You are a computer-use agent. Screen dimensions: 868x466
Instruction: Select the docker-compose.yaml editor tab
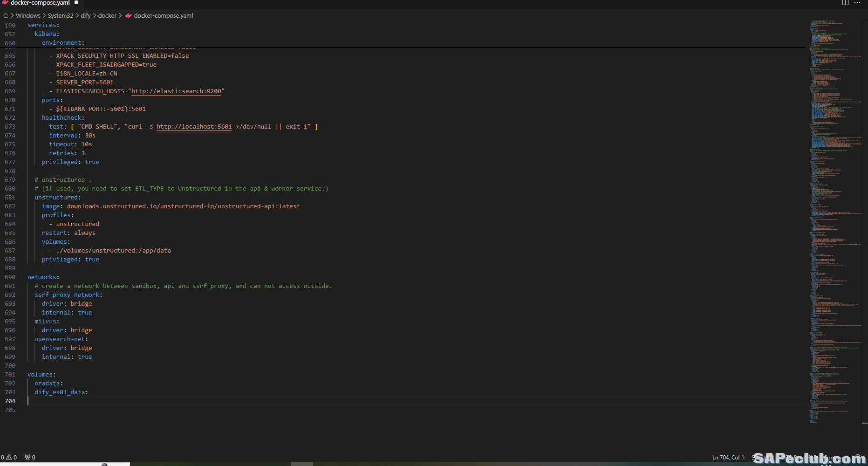click(x=40, y=3)
